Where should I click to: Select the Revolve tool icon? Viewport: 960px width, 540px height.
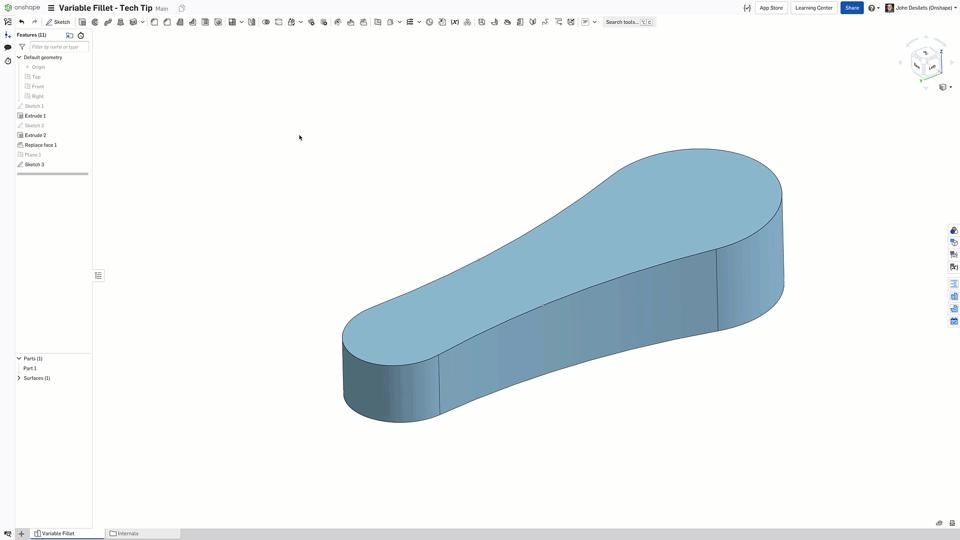[x=95, y=22]
